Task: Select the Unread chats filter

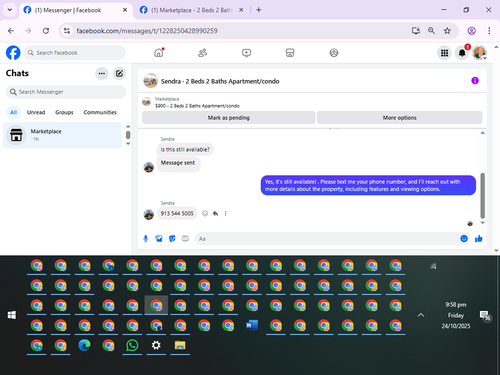Action: [36, 112]
